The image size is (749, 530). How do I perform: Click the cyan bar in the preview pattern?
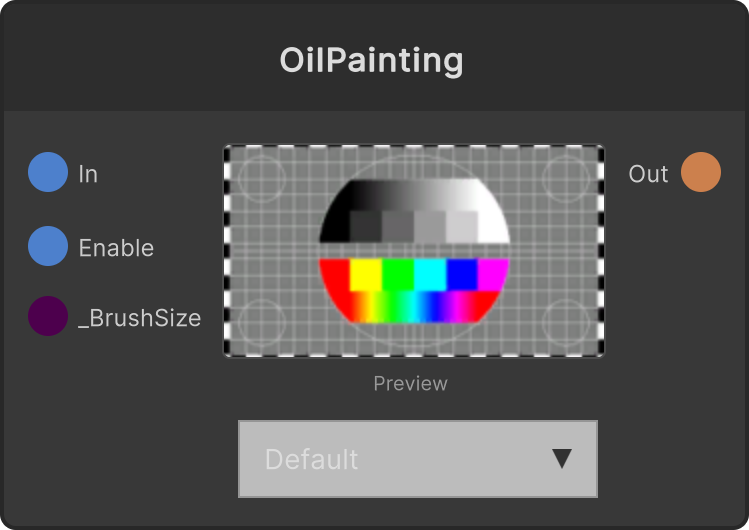[430, 275]
